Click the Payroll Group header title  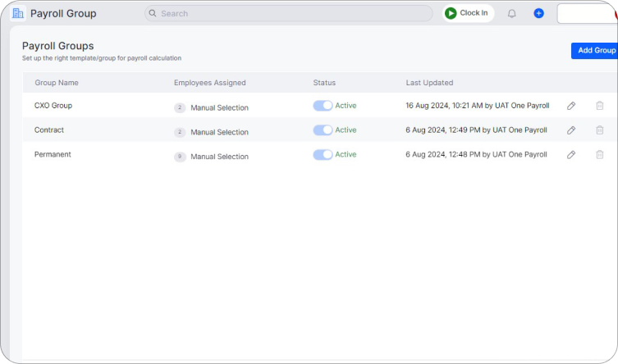63,13
